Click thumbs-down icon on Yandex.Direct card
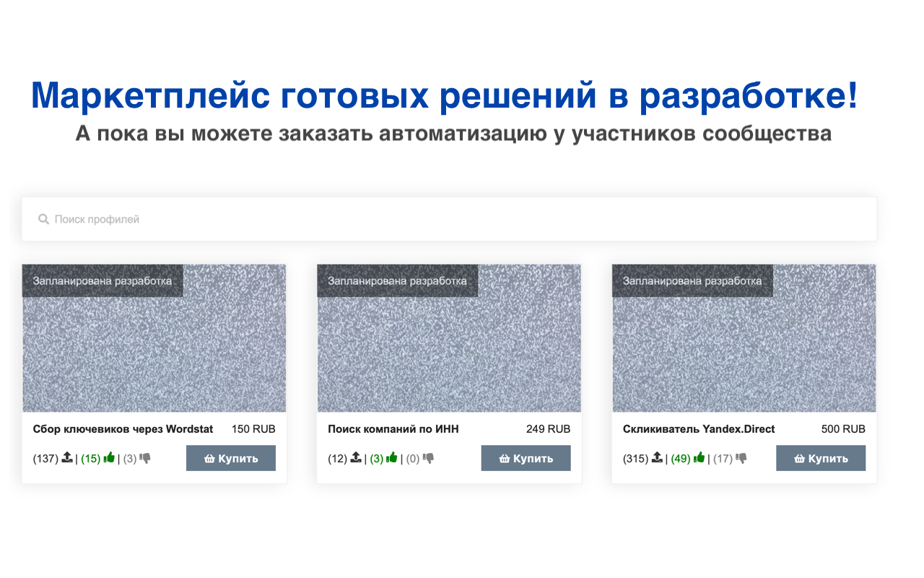Image resolution: width=924 pixels, height=578 pixels. coord(741,458)
